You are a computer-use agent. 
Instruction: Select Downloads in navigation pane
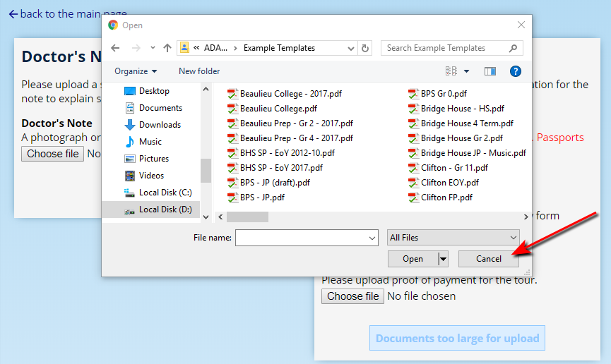pyautogui.click(x=160, y=125)
